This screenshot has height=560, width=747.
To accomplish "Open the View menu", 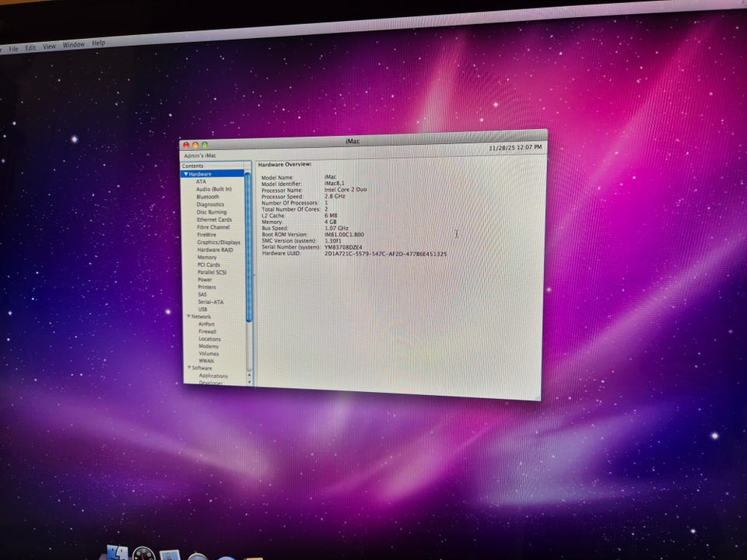I will (x=50, y=46).
